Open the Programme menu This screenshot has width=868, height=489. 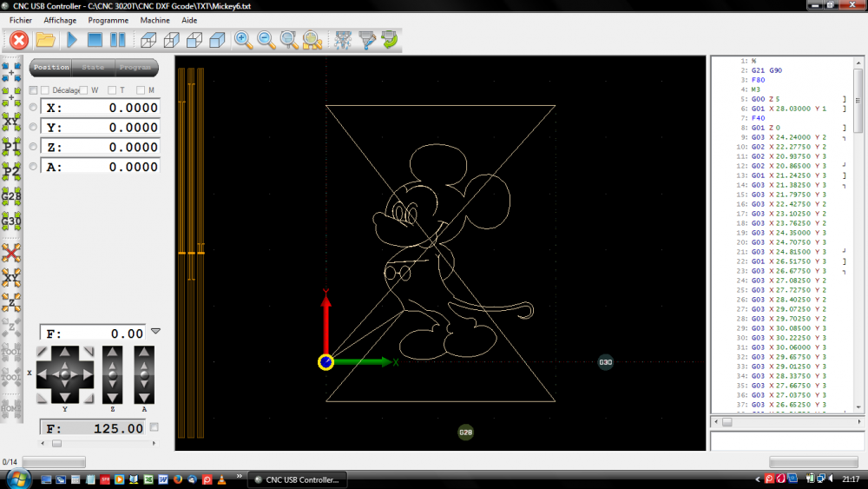point(108,20)
